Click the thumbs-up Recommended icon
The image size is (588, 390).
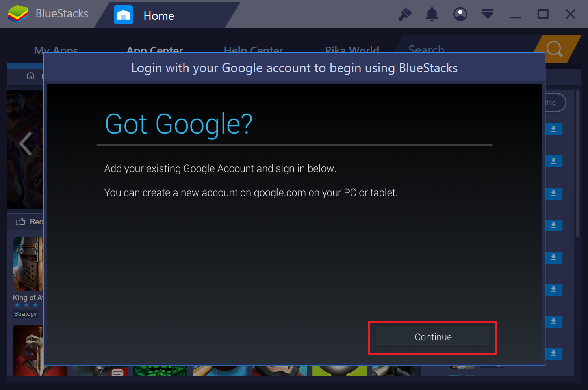pyautogui.click(x=20, y=222)
